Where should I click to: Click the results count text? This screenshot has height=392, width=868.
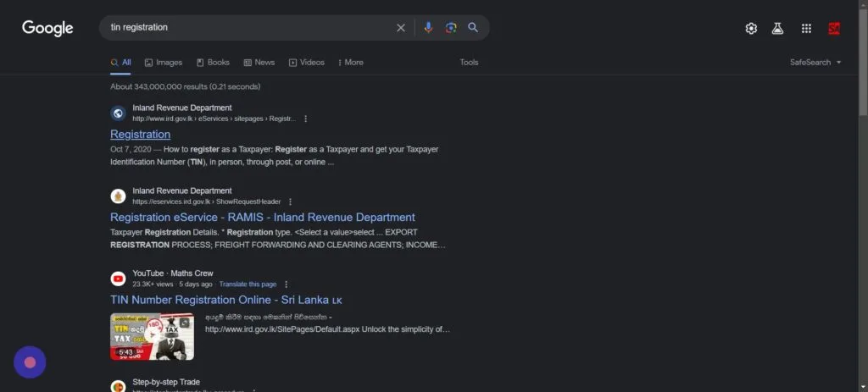point(185,87)
